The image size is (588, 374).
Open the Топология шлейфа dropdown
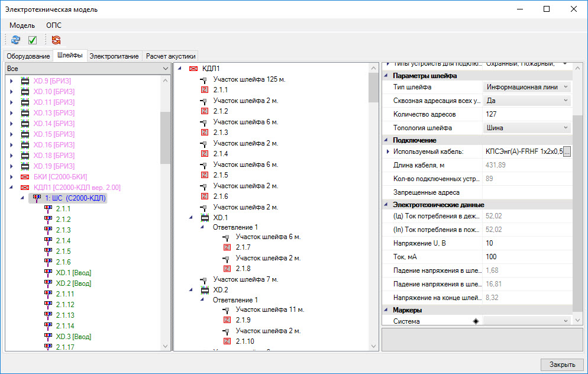point(566,128)
